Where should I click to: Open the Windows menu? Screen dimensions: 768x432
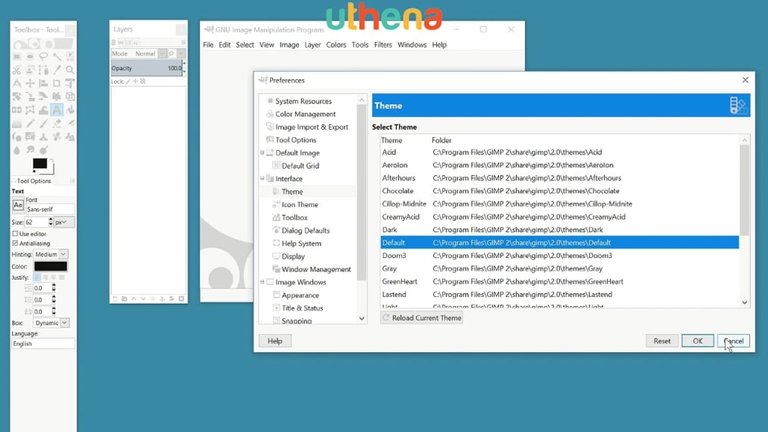[412, 45]
